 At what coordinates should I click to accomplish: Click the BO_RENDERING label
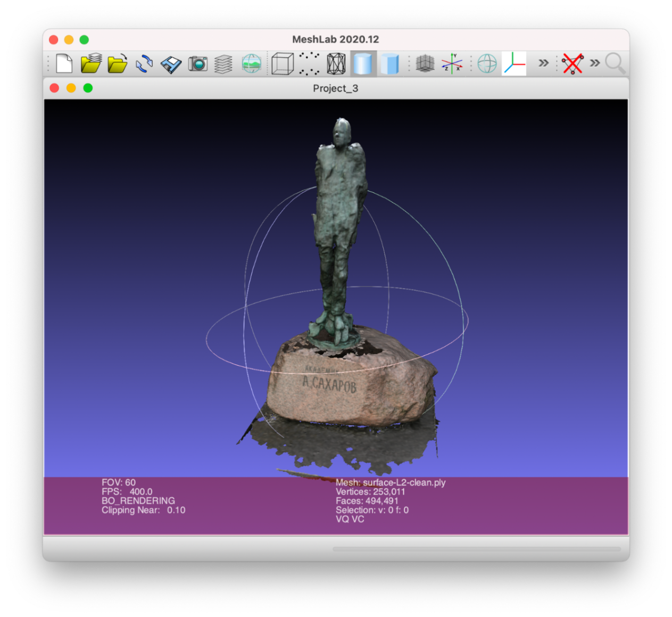click(x=138, y=501)
